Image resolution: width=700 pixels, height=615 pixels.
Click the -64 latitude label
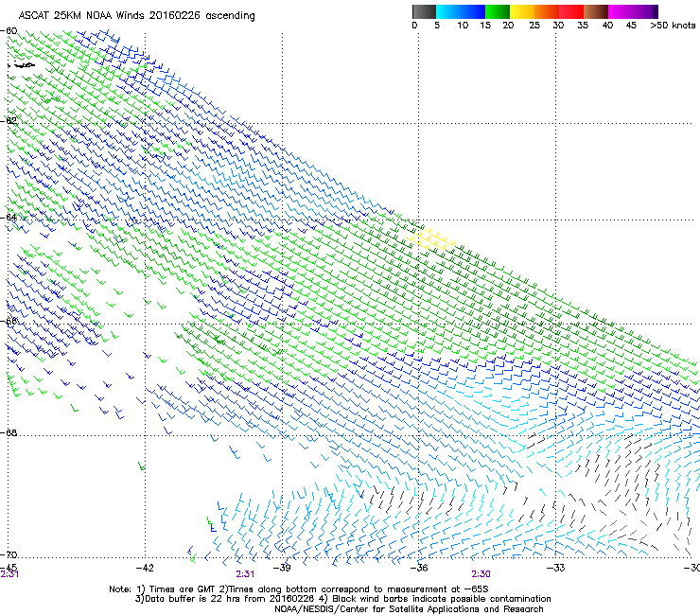(9, 218)
